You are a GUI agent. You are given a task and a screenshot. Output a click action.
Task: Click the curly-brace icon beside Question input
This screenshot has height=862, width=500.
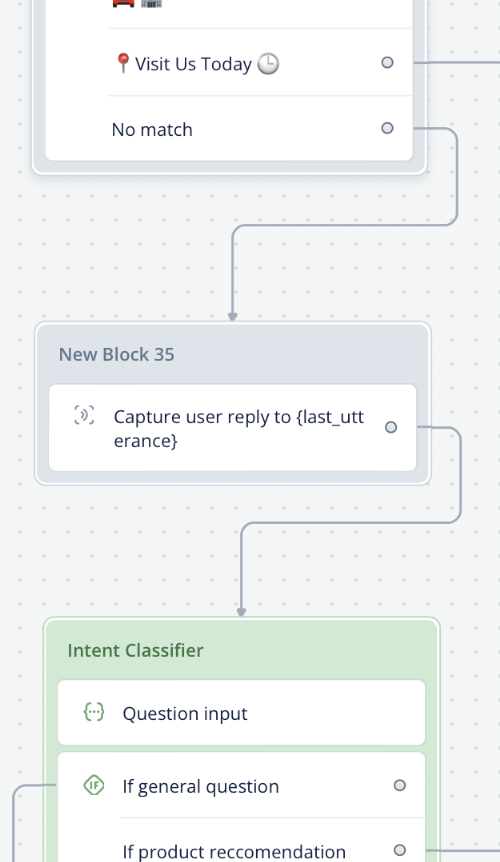pos(93,712)
